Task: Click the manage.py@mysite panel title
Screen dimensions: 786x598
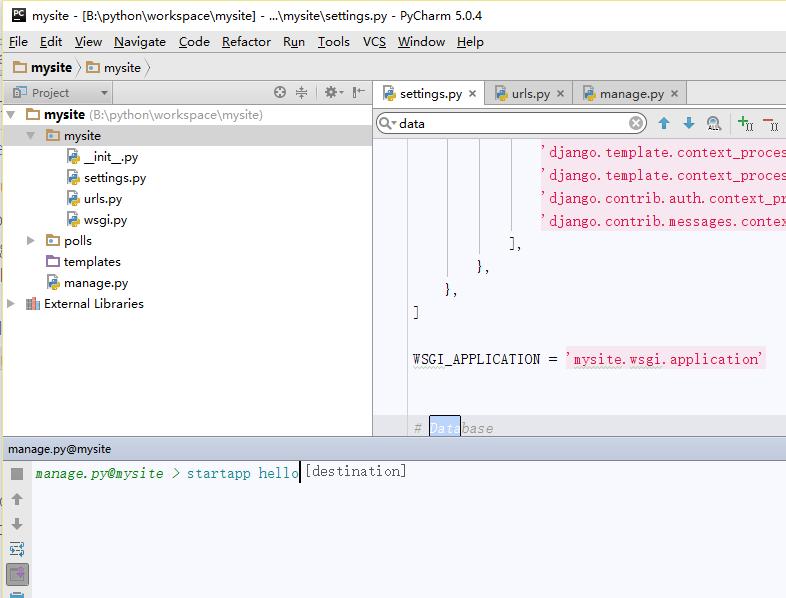Action: [x=60, y=449]
